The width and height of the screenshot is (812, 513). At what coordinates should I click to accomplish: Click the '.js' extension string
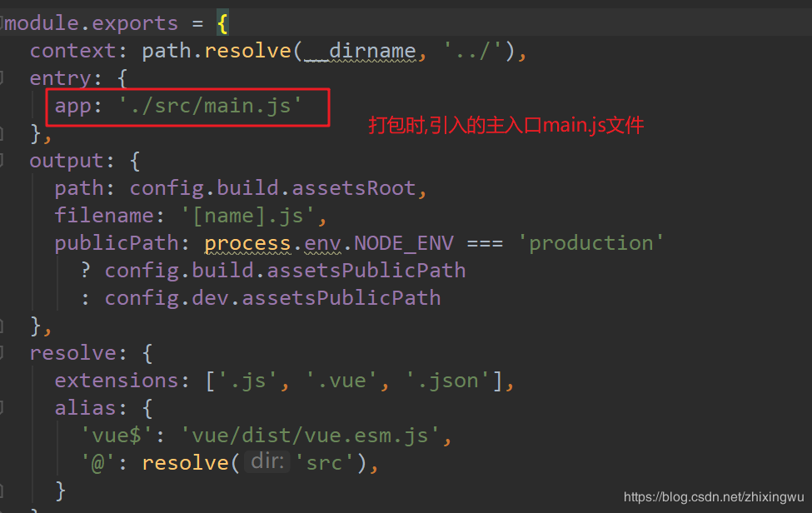point(247,381)
